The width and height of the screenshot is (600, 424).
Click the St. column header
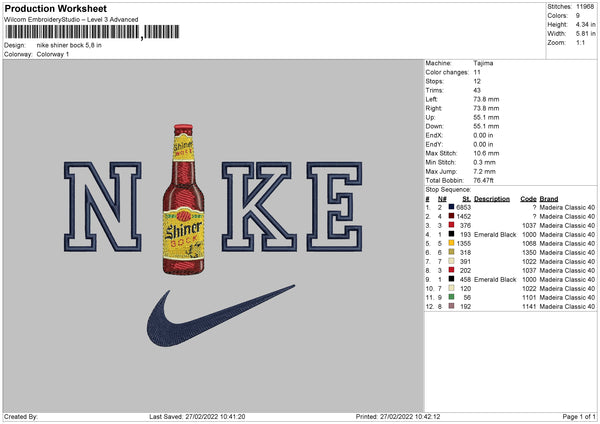[x=466, y=199]
